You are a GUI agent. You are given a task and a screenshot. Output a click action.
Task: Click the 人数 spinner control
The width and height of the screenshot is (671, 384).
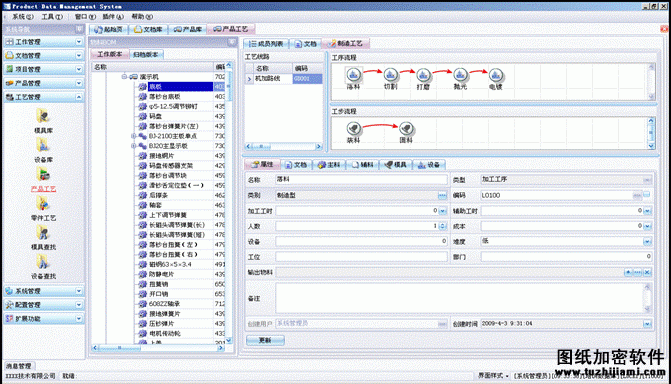pos(442,226)
